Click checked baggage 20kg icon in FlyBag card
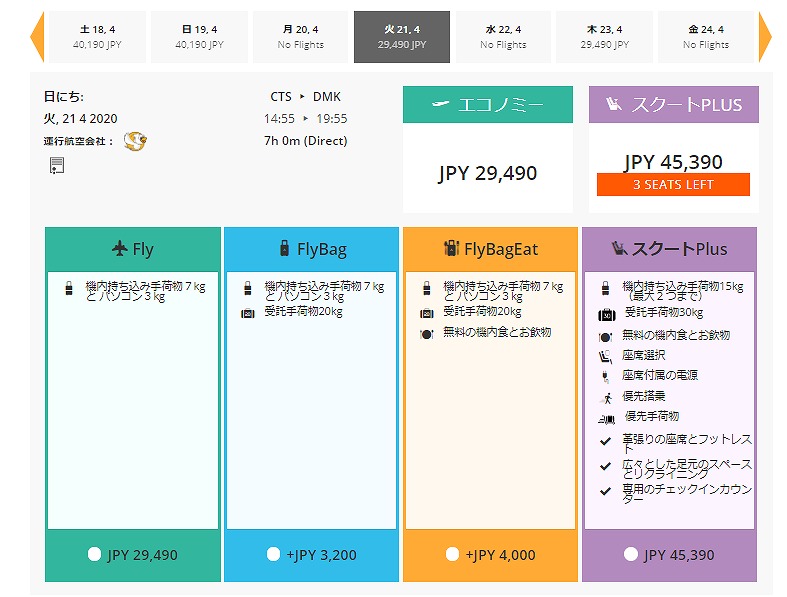 (x=247, y=314)
